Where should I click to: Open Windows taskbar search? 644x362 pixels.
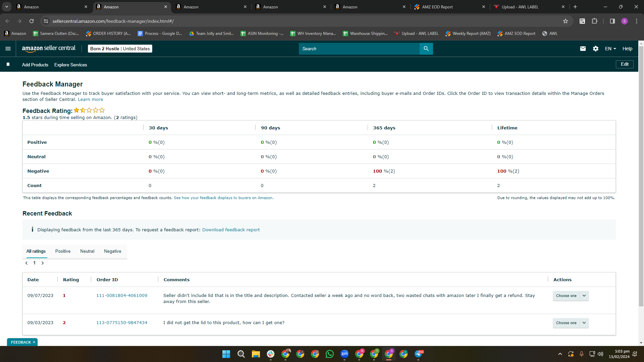[241, 354]
